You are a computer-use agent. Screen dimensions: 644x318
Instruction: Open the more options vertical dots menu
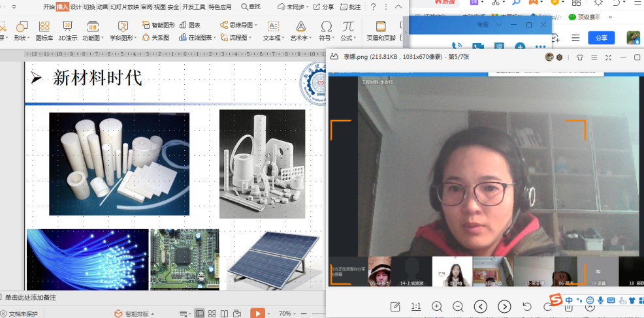pos(385,7)
